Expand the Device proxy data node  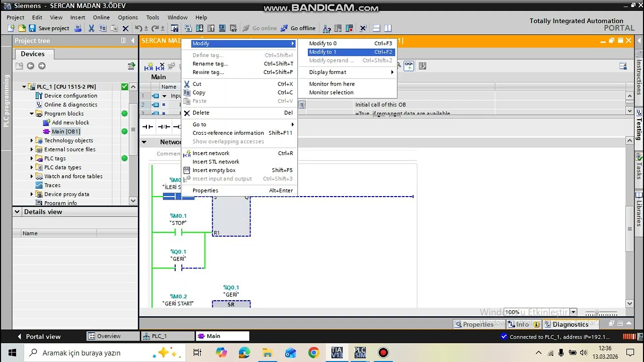[x=32, y=194]
